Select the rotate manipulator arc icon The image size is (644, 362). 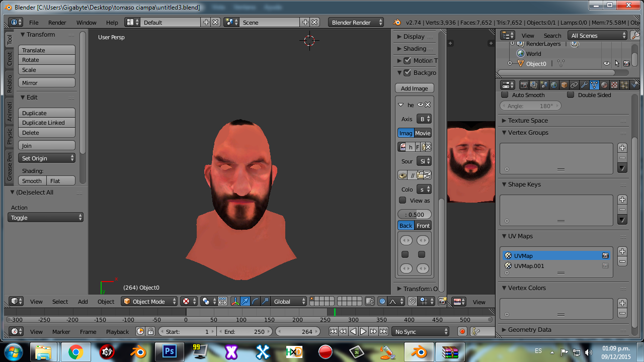[x=256, y=301]
